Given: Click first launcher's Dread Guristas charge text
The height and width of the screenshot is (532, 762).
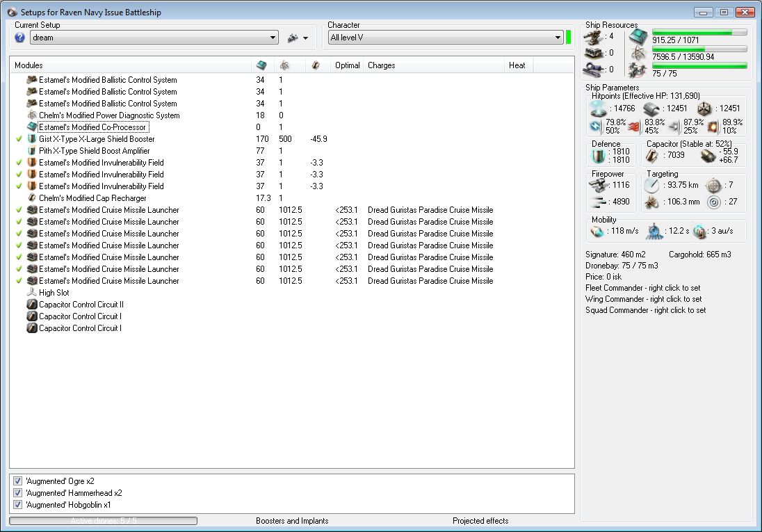Looking at the screenshot, I should coord(430,209).
